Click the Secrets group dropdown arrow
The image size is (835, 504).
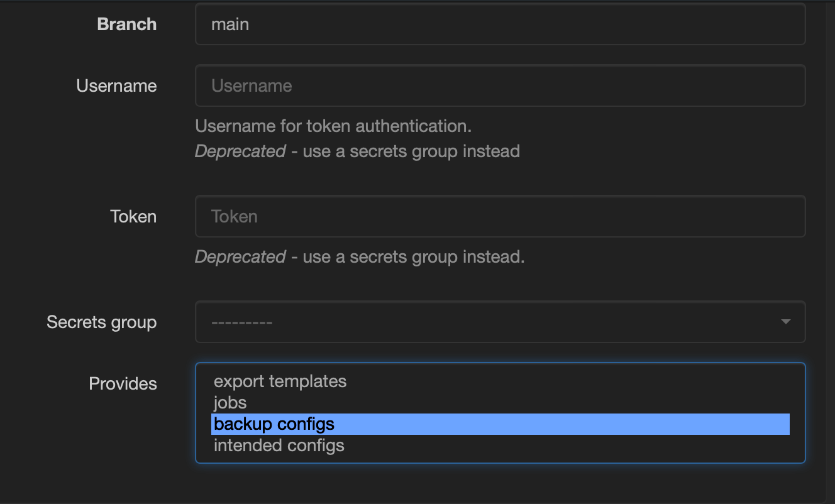785,322
